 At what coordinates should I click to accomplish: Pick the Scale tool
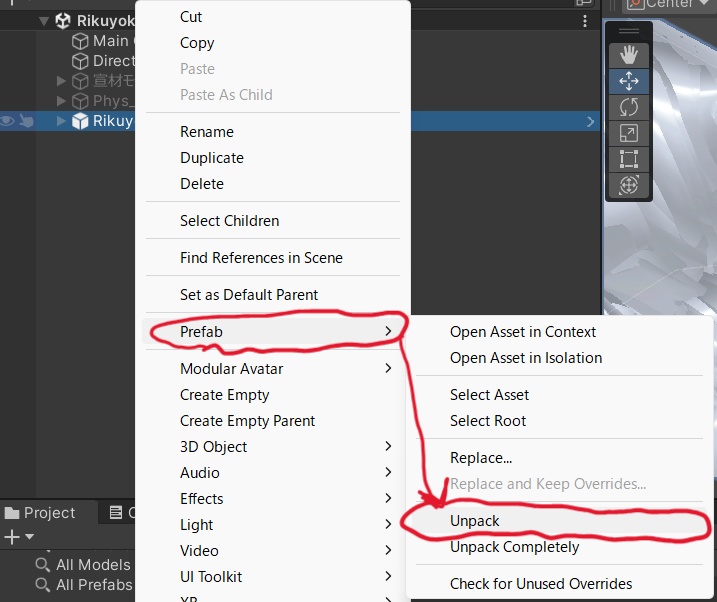coord(629,133)
